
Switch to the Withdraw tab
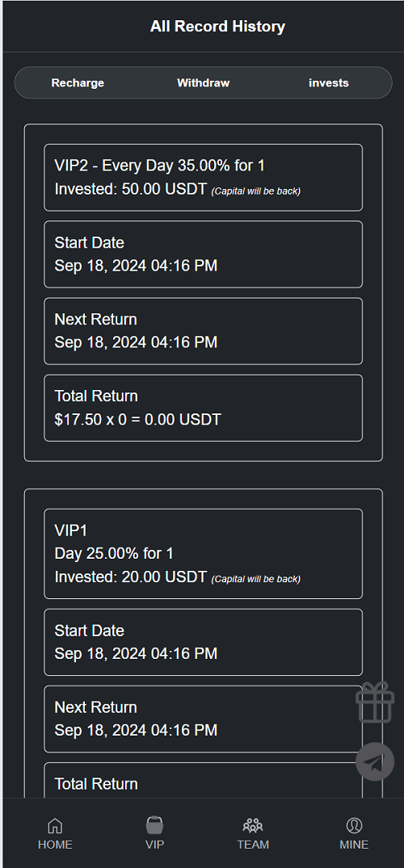click(x=204, y=83)
